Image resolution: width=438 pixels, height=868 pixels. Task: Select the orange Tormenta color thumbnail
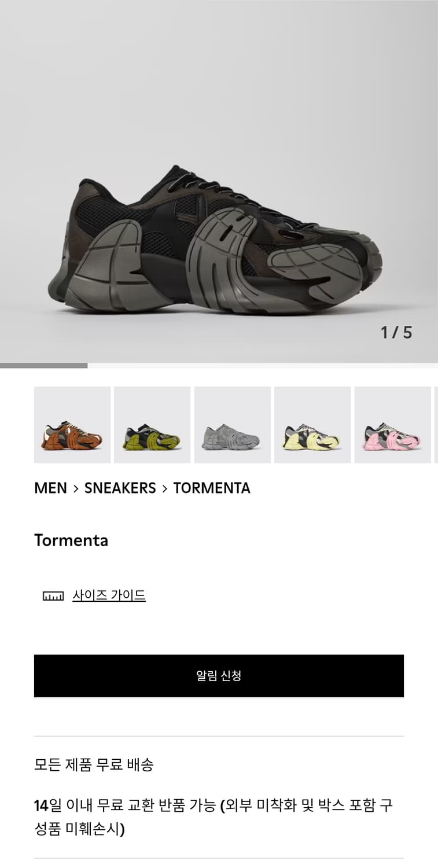pos(72,425)
